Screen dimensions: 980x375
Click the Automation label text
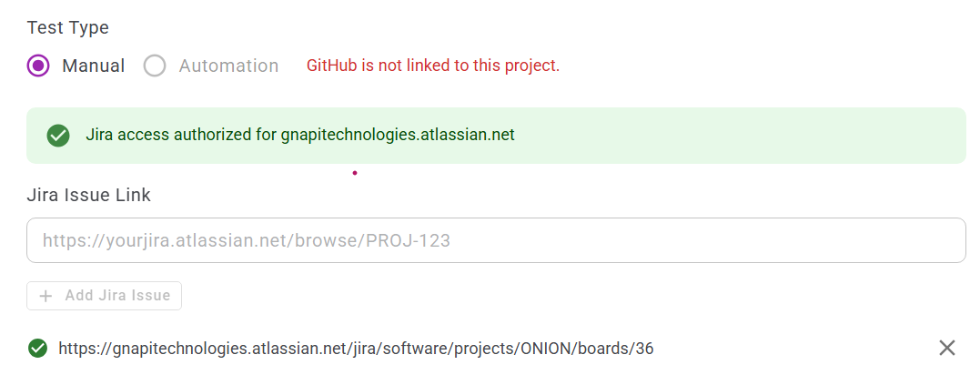[x=228, y=66]
